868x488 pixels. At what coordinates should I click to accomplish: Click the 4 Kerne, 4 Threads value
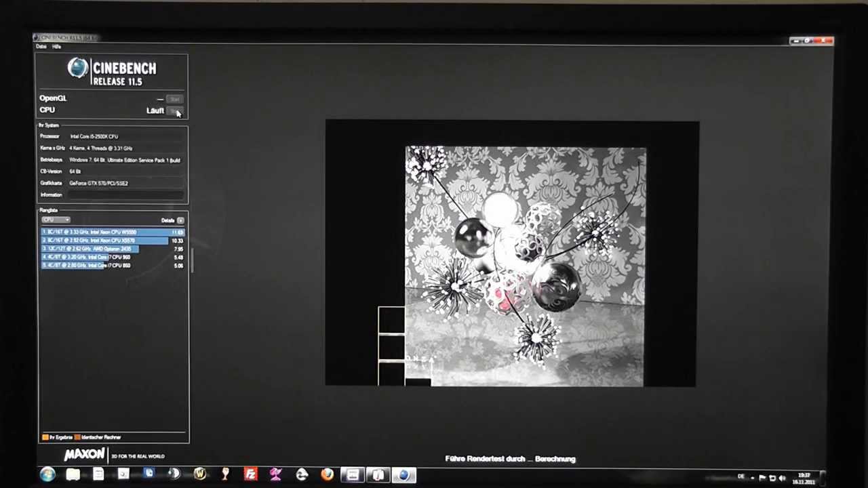click(100, 148)
